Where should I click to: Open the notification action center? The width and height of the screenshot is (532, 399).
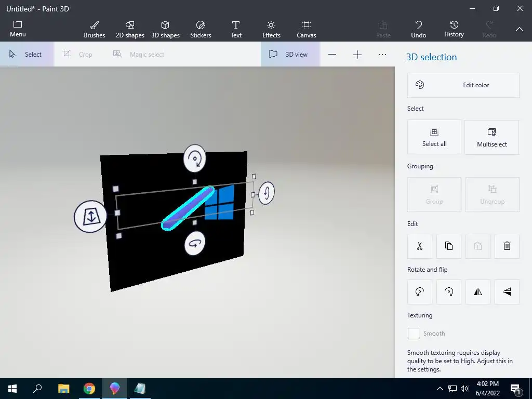[515, 389]
